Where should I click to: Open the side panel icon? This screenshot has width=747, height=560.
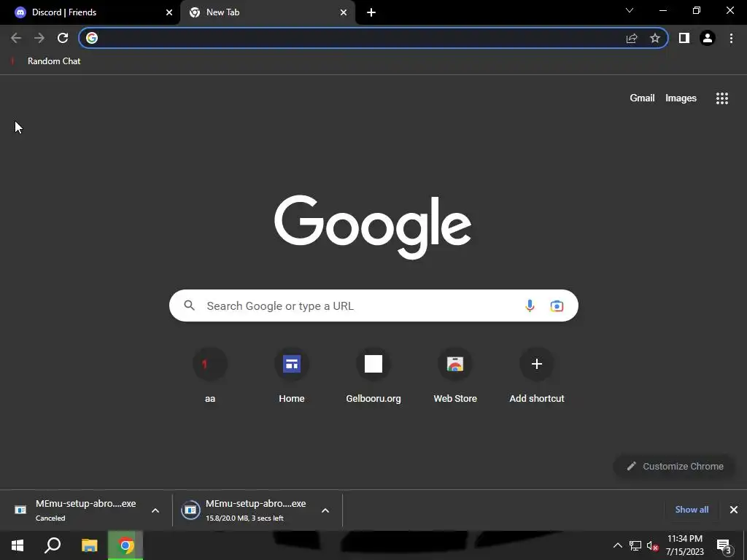[684, 38]
